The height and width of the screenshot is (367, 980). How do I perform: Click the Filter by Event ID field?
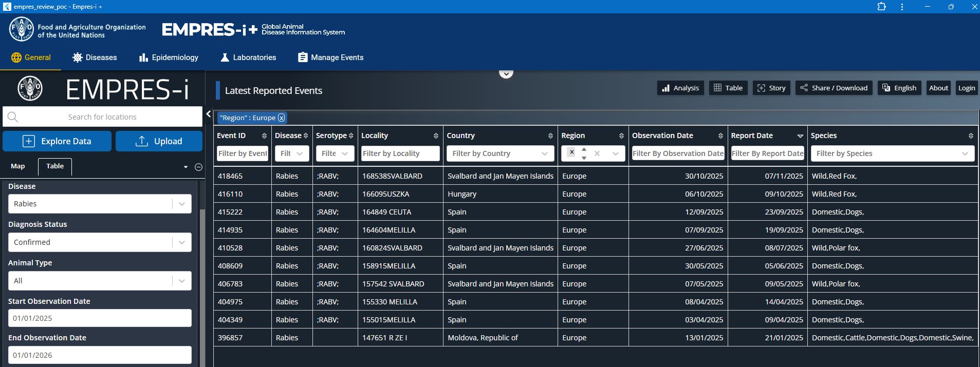click(243, 153)
